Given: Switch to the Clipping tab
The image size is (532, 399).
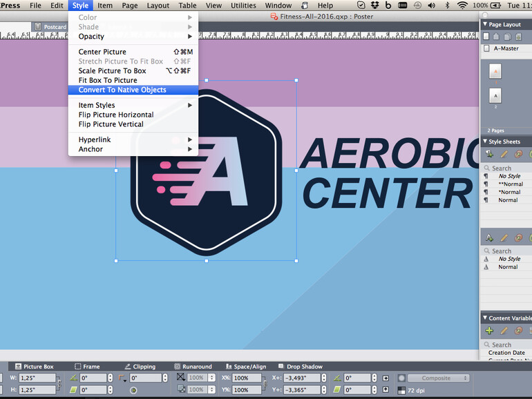Looking at the screenshot, I should pos(140,367).
